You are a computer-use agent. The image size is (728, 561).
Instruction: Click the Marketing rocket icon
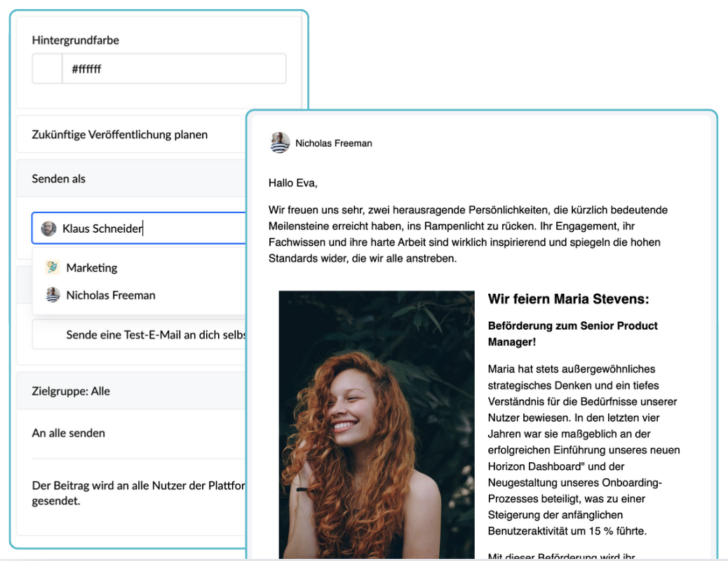click(x=53, y=267)
